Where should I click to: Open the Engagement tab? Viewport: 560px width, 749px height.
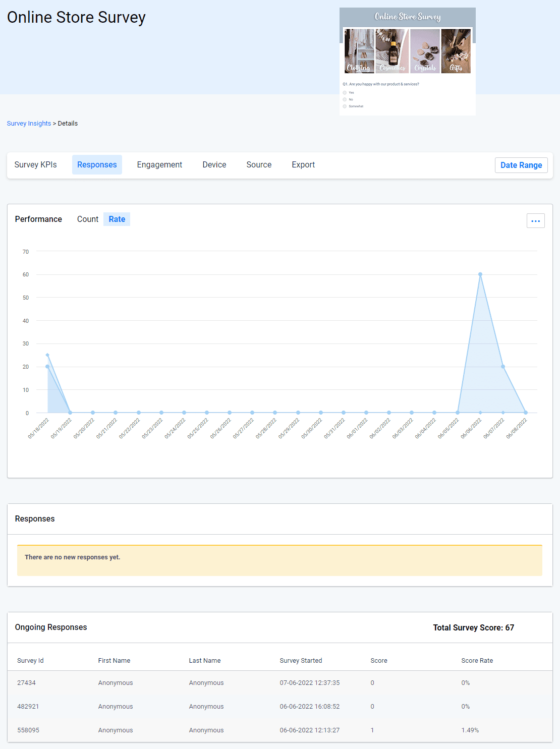(159, 164)
